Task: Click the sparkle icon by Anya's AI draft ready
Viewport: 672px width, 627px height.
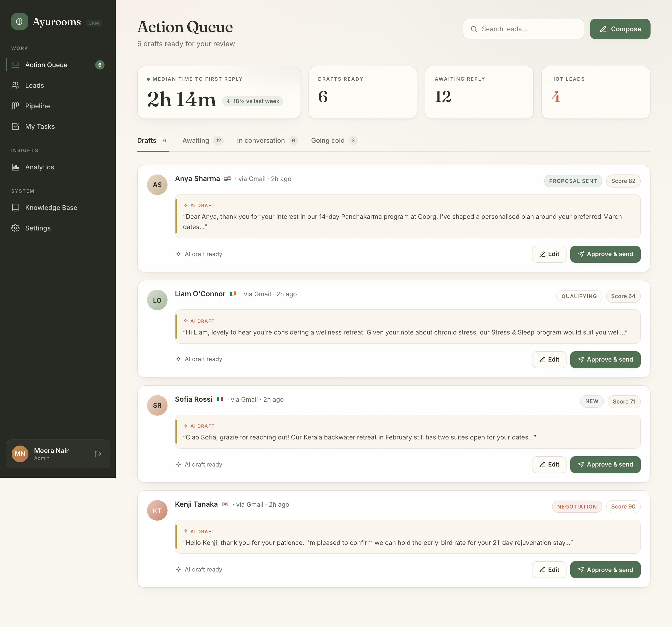Action: click(178, 254)
